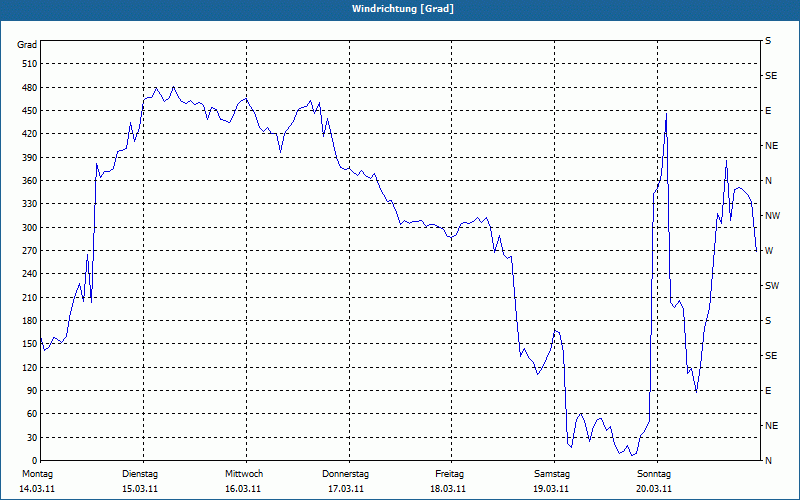The width and height of the screenshot is (800, 500).
Task: Select the 'Dienstag' day label
Action: tap(140, 474)
